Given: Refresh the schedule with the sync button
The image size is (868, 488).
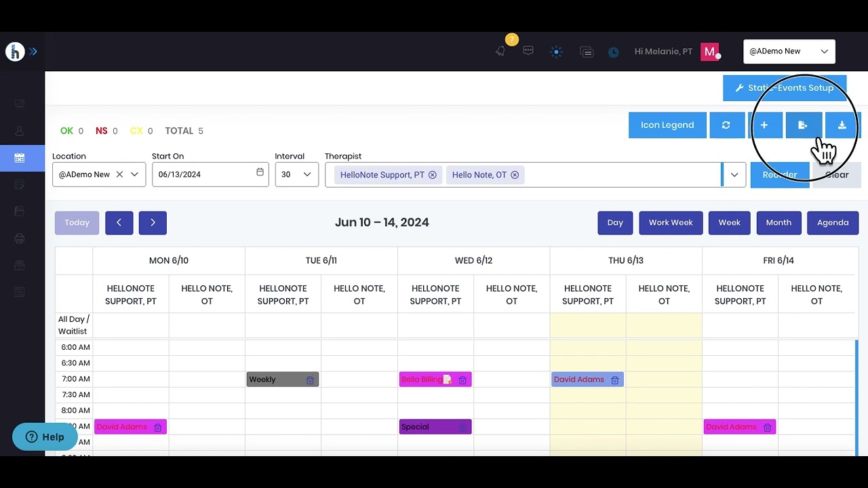Looking at the screenshot, I should coord(726,125).
